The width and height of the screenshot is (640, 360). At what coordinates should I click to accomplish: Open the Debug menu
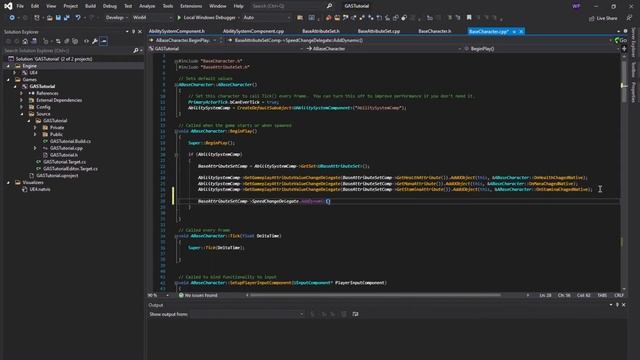pyautogui.click(x=109, y=6)
